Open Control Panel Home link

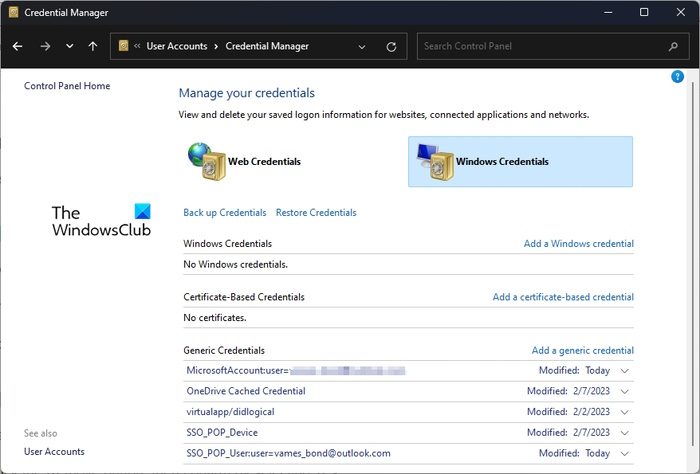tap(67, 86)
